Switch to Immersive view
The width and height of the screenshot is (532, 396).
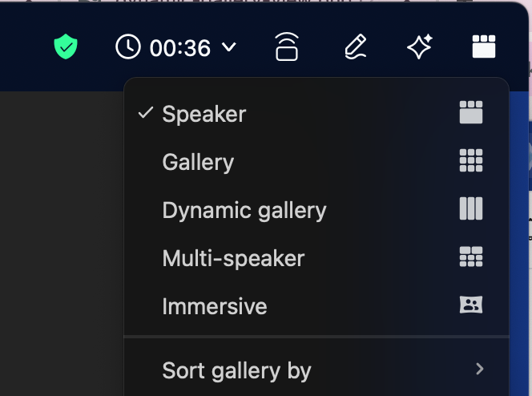(214, 306)
